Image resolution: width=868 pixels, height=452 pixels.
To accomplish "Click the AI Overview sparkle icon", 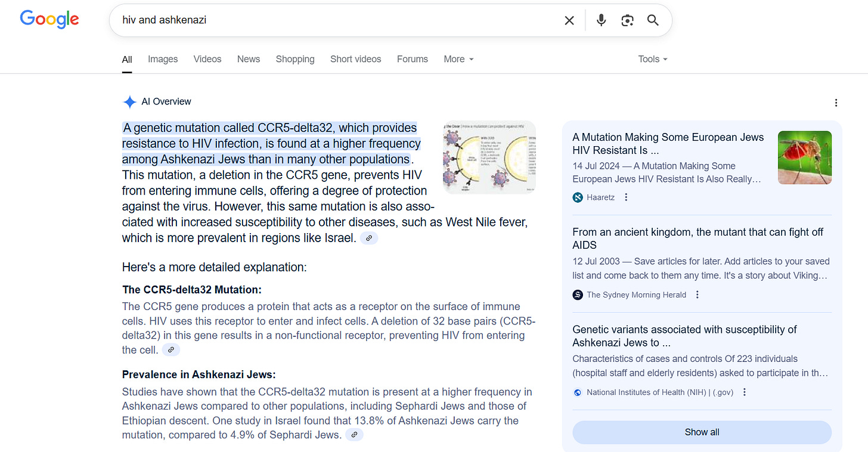I will [129, 102].
